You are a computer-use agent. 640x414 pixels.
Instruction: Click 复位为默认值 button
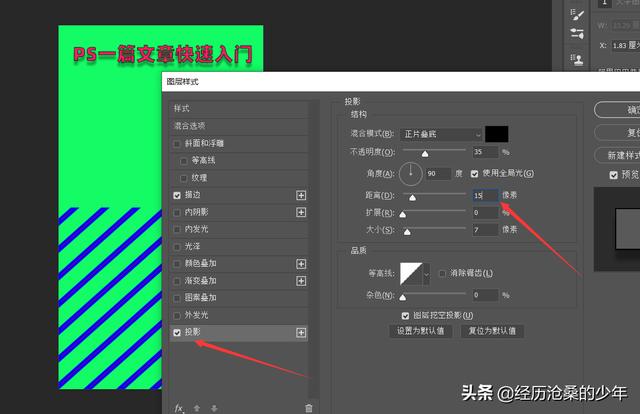(x=492, y=331)
